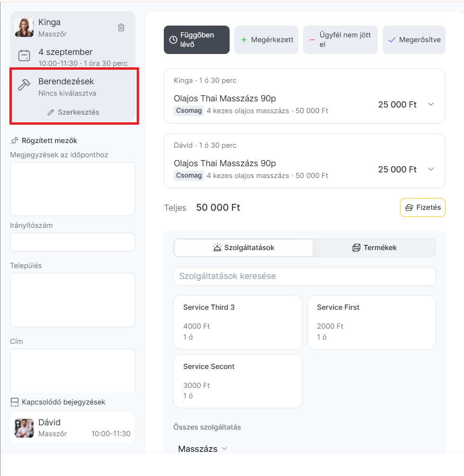Viewport: 464px width, 476px height.
Task: Open Fizetés payment button
Action: (423, 207)
